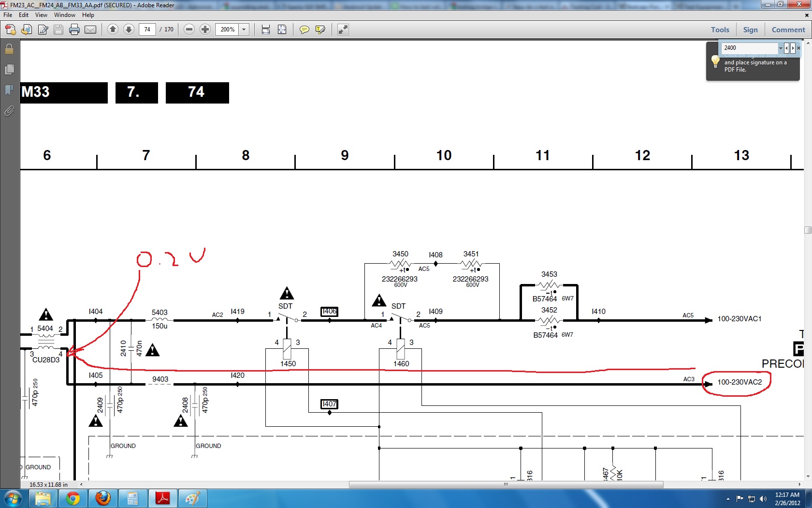812x508 pixels.
Task: Click the Adobe Reader taskbar icon
Action: [162, 498]
